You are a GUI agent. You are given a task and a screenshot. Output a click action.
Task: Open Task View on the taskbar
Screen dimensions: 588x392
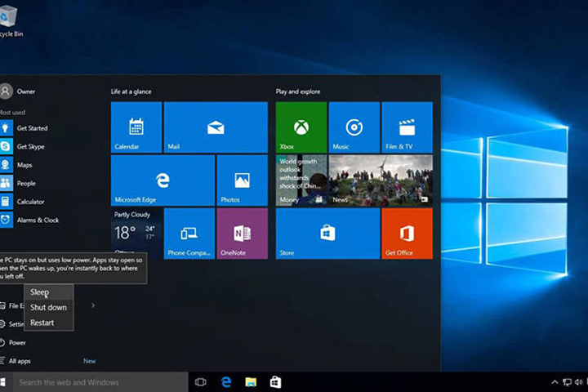point(201,382)
